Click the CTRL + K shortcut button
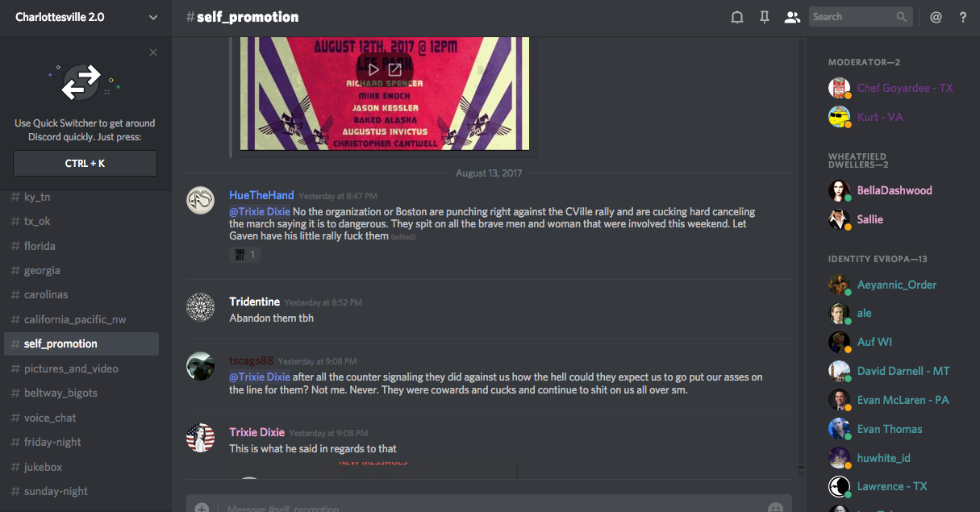The image size is (980, 512). [x=85, y=164]
